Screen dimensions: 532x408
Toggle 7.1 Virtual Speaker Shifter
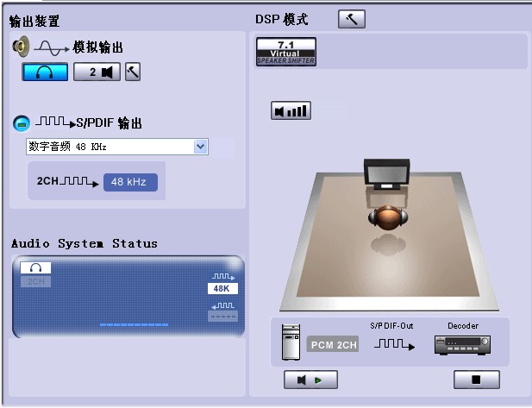[286, 52]
